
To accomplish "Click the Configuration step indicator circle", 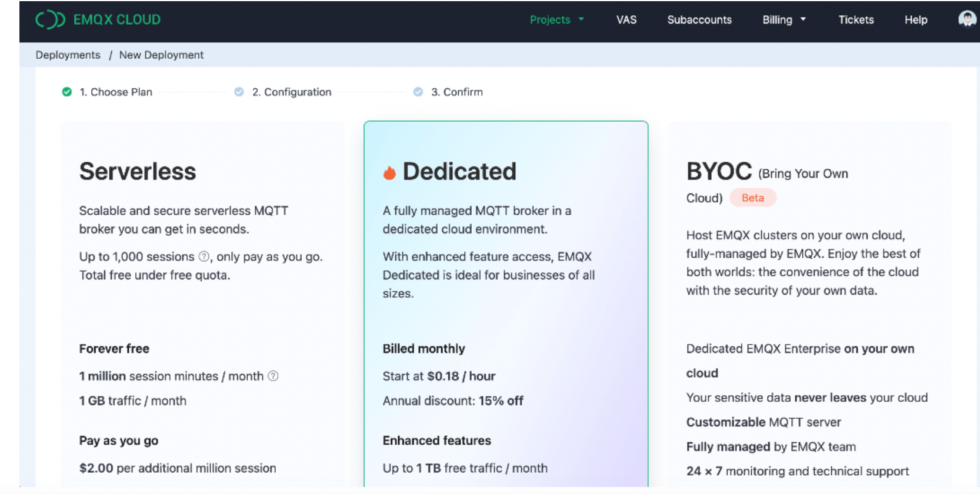I will [x=239, y=92].
